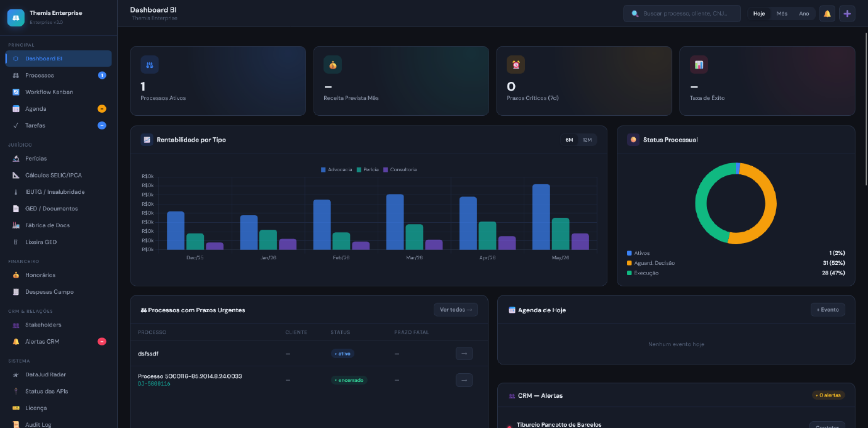Click the Processos Ativos summary card

(x=218, y=81)
